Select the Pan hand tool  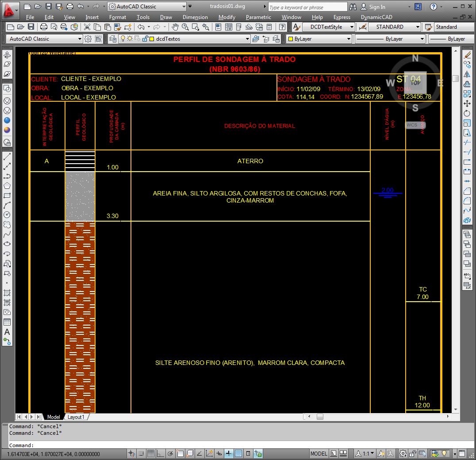point(175,27)
